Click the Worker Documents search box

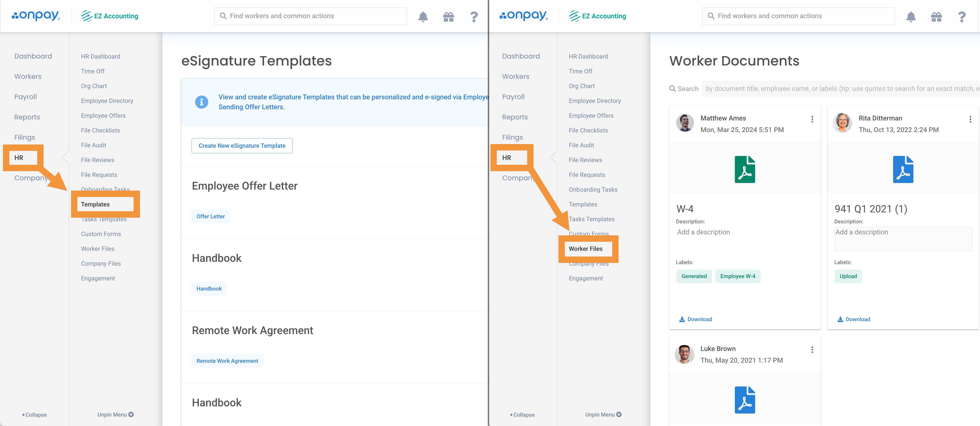tap(841, 89)
